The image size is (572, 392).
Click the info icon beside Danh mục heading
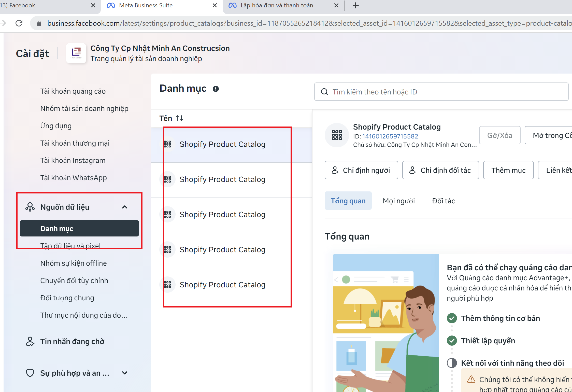pos(216,89)
